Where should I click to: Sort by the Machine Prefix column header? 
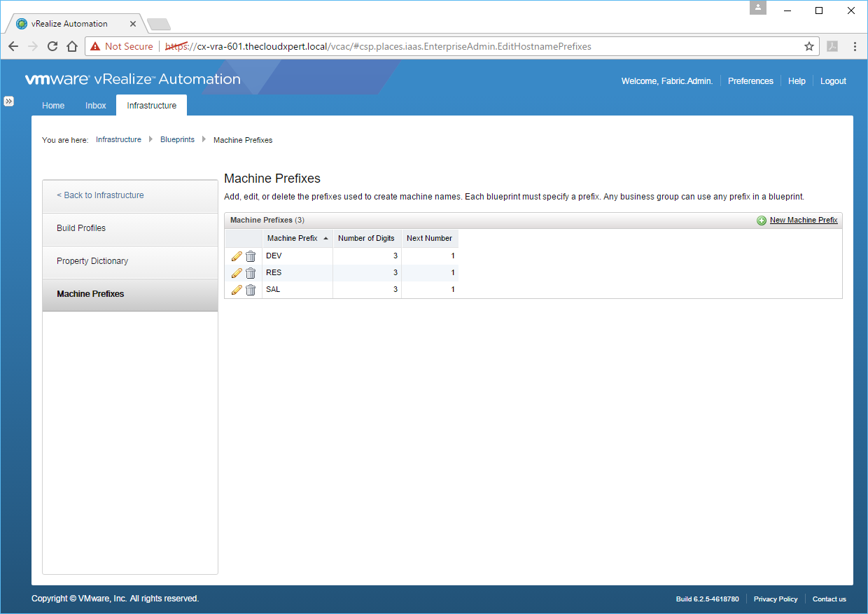point(293,238)
